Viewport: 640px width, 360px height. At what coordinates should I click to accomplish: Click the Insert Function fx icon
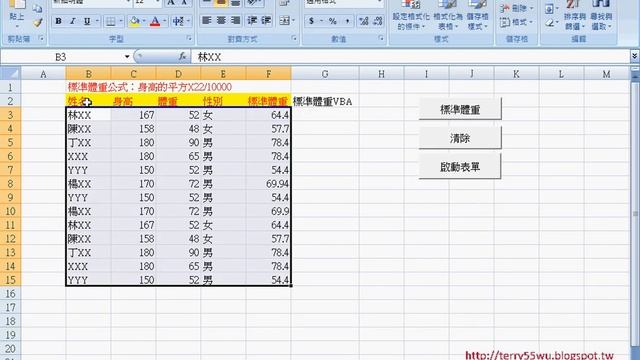(x=182, y=57)
